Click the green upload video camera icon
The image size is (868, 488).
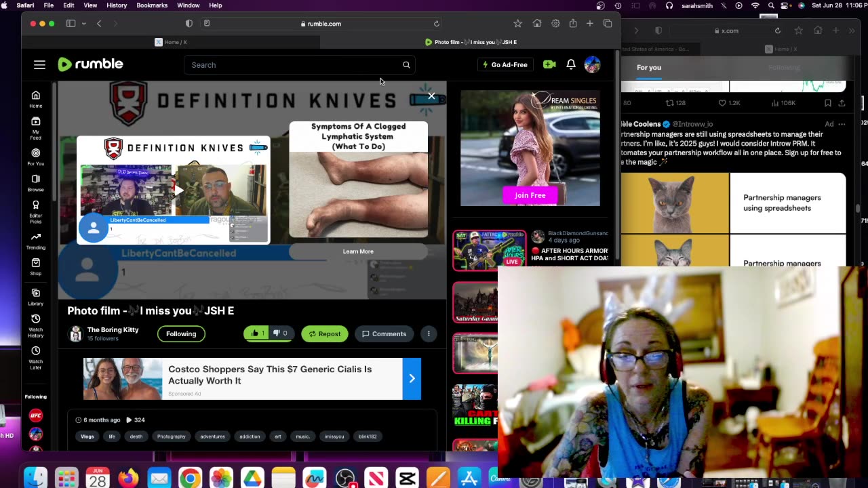click(549, 64)
